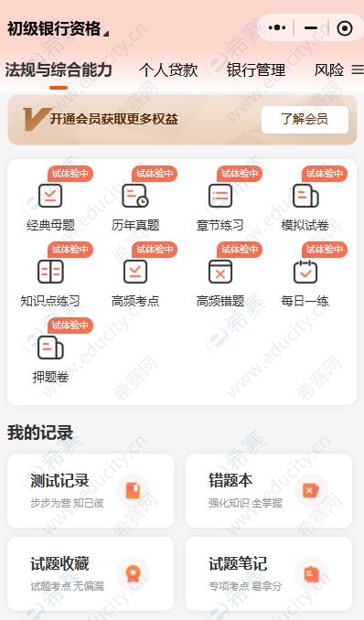Click the 错题本 folder icon

click(x=311, y=491)
